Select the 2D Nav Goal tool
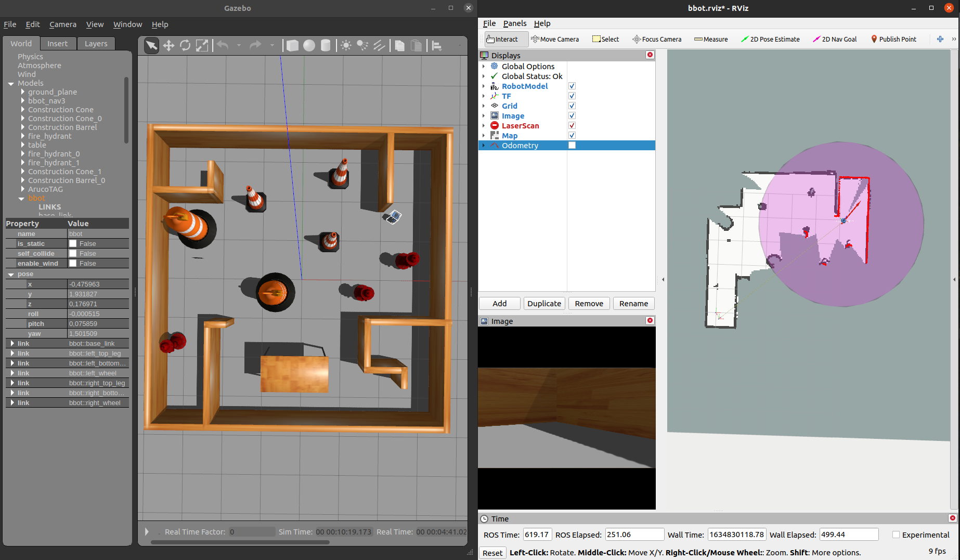960x560 pixels. click(835, 39)
